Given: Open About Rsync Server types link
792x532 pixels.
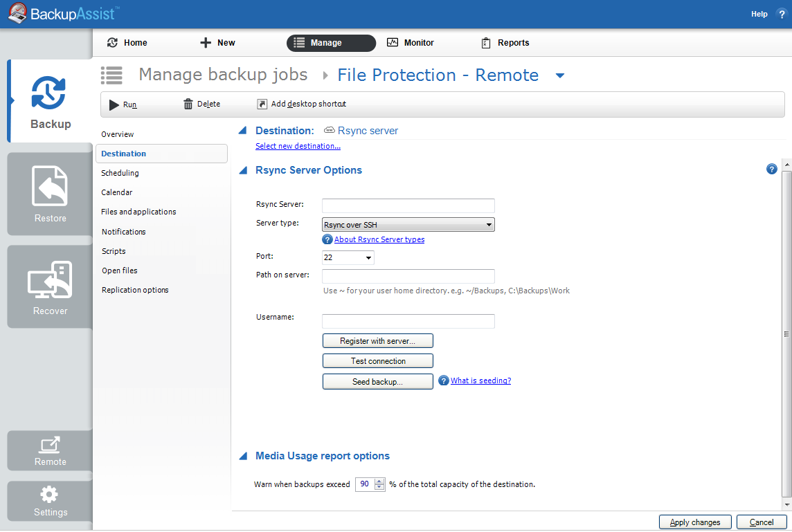Looking at the screenshot, I should (x=379, y=240).
